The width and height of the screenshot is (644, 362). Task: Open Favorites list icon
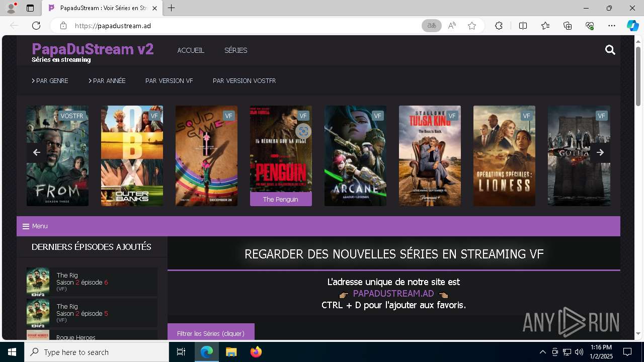[545, 26]
